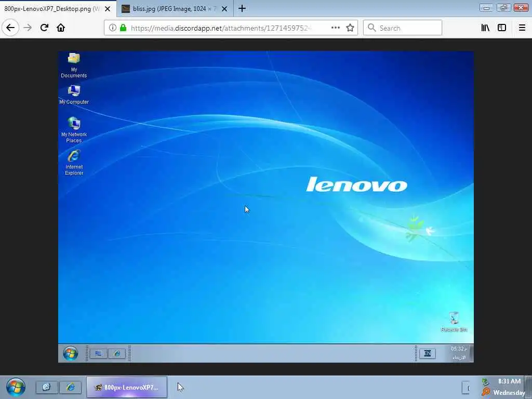The height and width of the screenshot is (399, 532).
Task: Click My Computer icon in the image
Action: click(x=74, y=95)
